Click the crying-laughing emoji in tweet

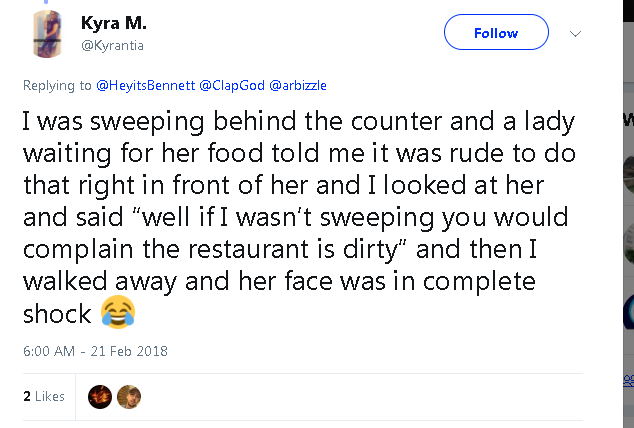(118, 315)
